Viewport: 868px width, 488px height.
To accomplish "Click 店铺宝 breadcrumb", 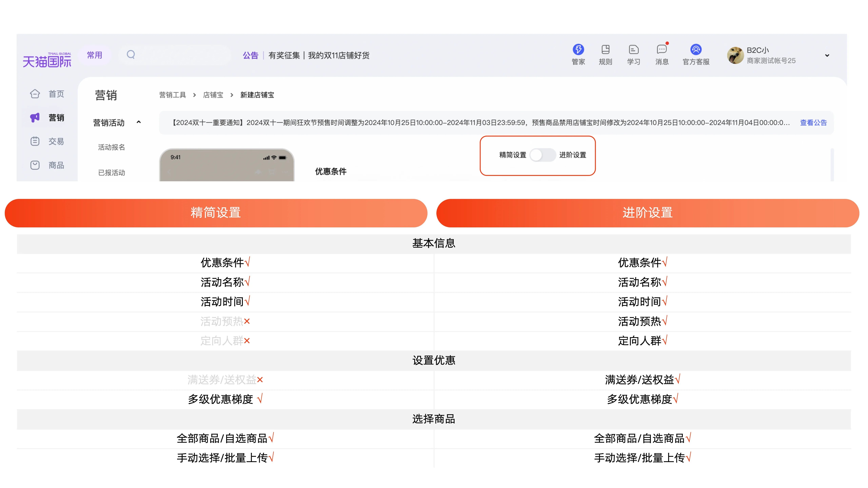I will point(213,95).
